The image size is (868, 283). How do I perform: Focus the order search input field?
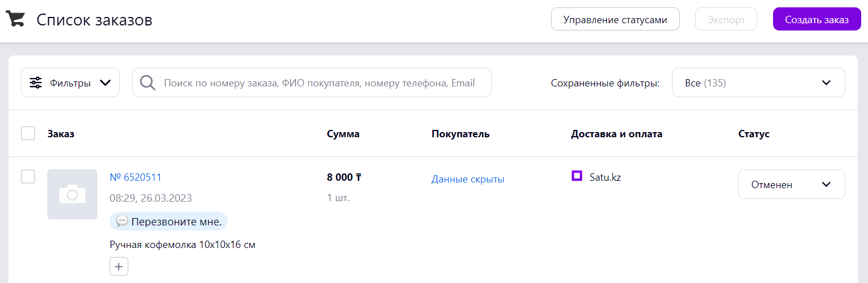pyautogui.click(x=312, y=82)
